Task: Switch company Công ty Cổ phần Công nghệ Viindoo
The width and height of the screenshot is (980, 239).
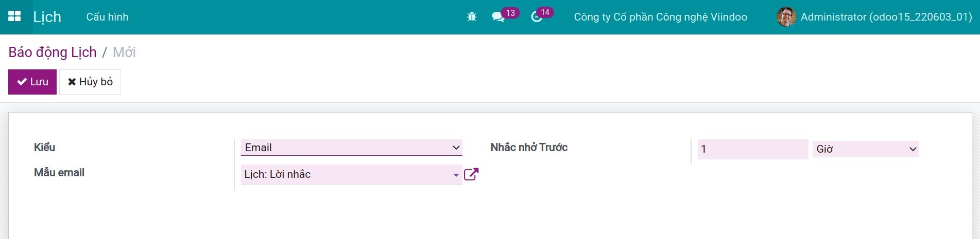Action: click(x=660, y=17)
